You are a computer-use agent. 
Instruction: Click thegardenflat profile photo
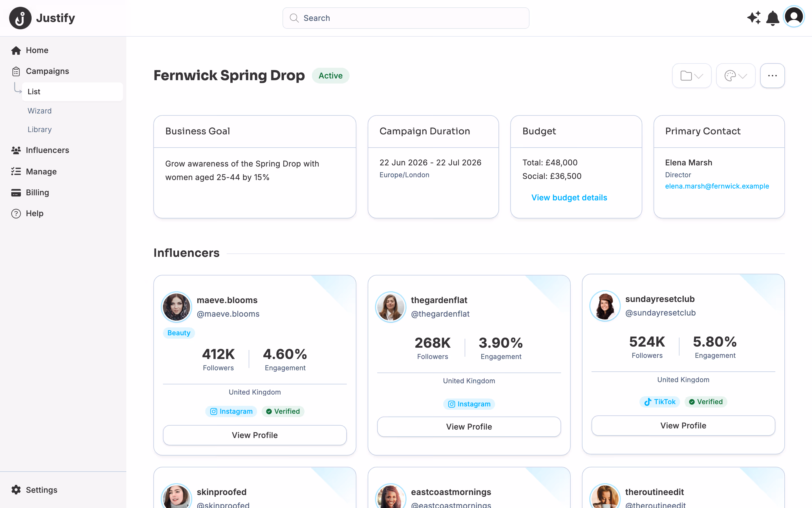pyautogui.click(x=390, y=307)
